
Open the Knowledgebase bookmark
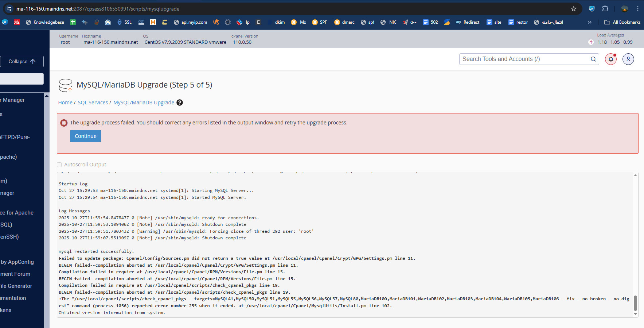45,22
